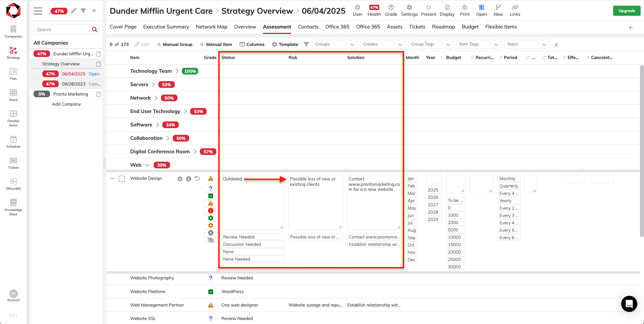Screen dimensions: 644x324
Task: Click Add Company link
Action: [x=66, y=104]
